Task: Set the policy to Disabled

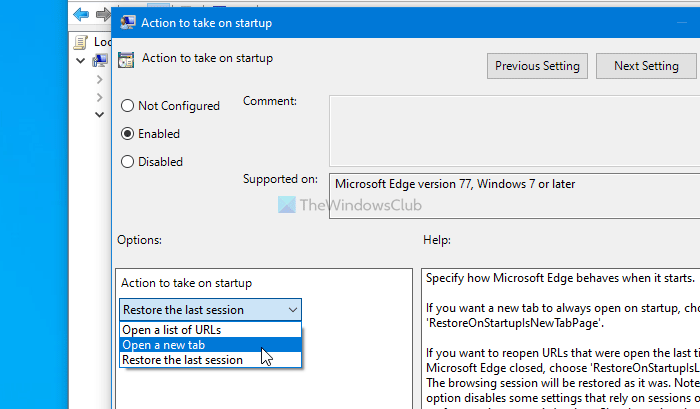Action: 127,162
